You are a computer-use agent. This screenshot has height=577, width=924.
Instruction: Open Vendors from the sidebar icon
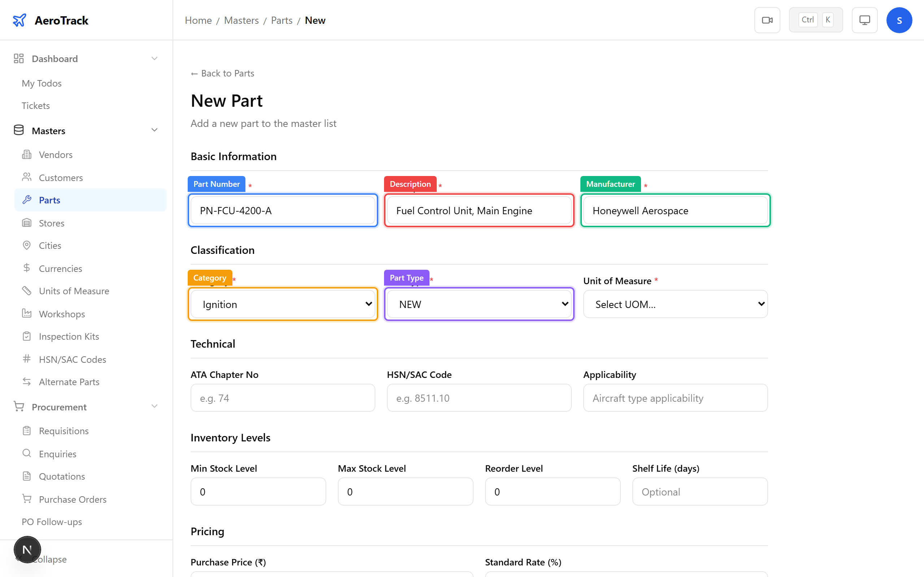26,155
